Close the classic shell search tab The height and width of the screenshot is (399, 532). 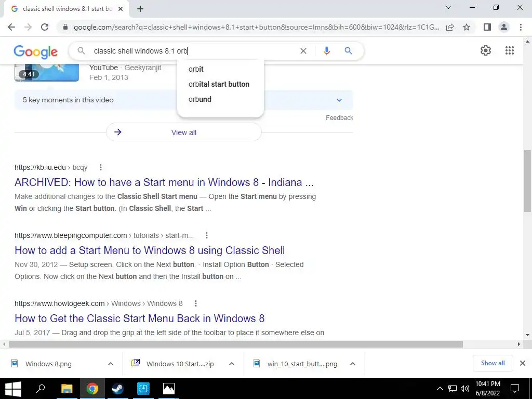tap(121, 9)
